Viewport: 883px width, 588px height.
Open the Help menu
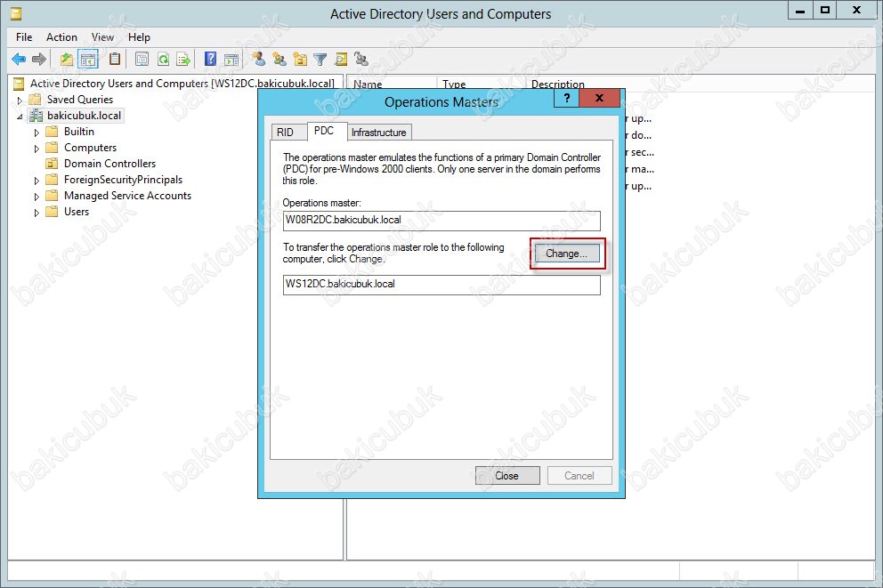click(x=139, y=37)
